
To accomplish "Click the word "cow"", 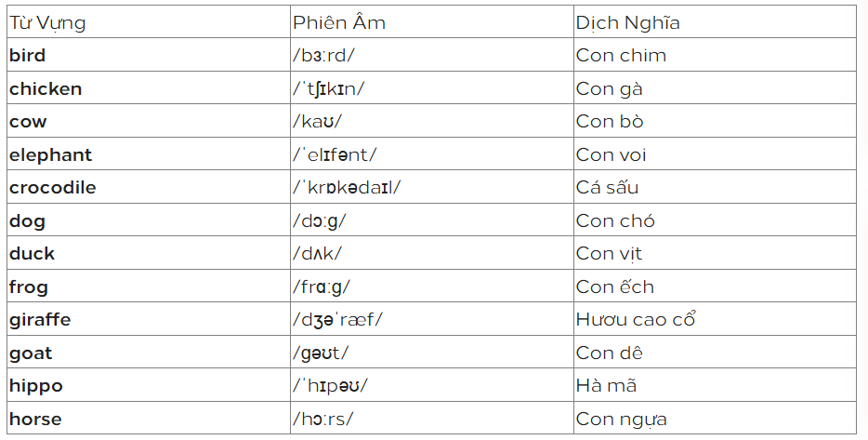I will pos(28,122).
